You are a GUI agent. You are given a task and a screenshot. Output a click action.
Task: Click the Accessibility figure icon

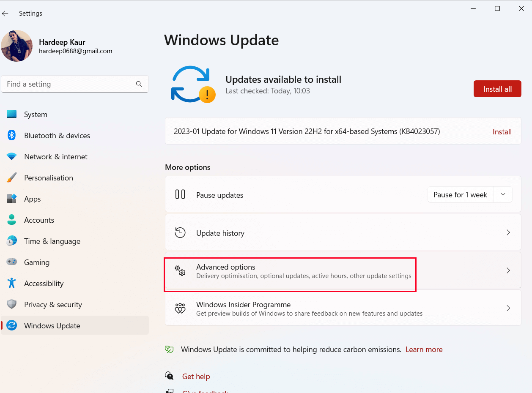[x=11, y=283]
